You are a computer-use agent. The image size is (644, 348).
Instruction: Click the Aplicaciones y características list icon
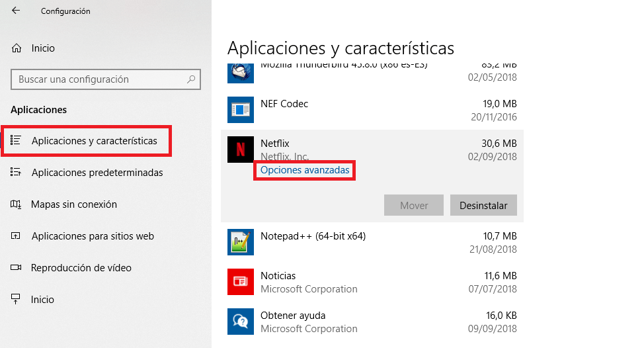[x=16, y=140]
